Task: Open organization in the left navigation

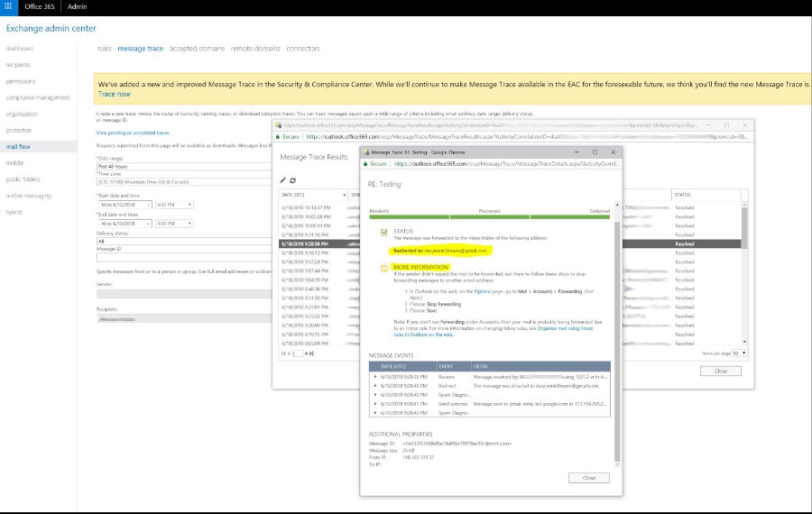Action: (x=22, y=114)
